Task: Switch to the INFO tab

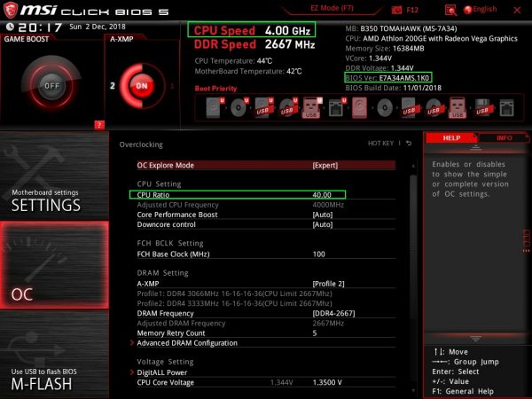Action: pos(505,138)
